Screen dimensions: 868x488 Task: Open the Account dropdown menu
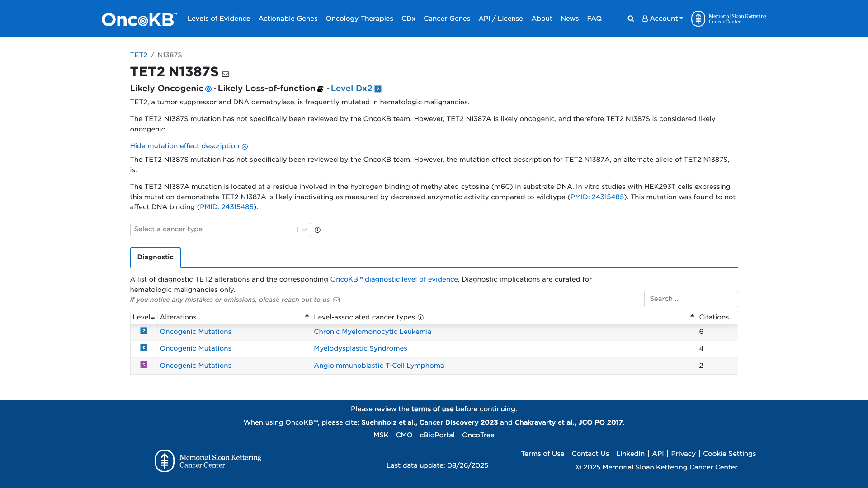point(662,19)
